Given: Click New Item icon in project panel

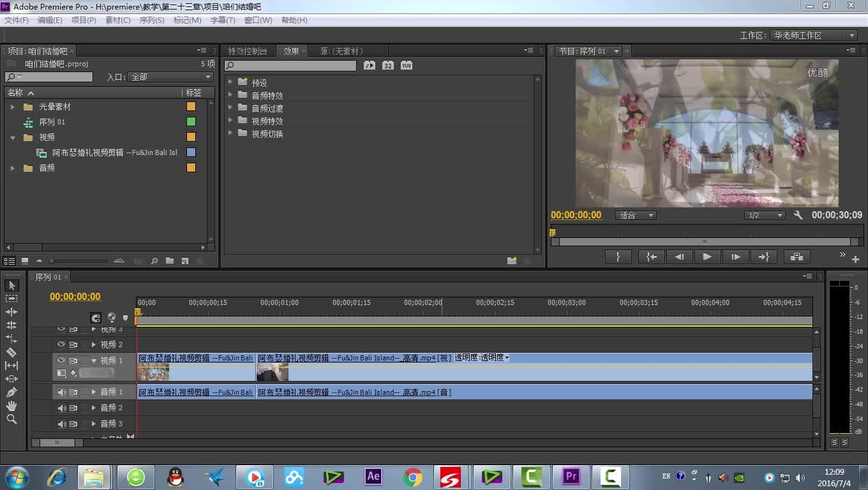Looking at the screenshot, I should click(185, 261).
